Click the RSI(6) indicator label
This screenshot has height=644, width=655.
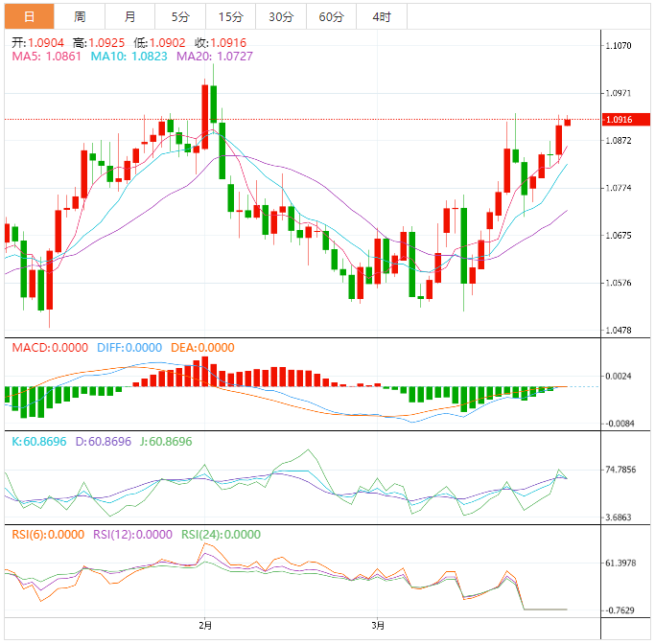click(x=46, y=535)
